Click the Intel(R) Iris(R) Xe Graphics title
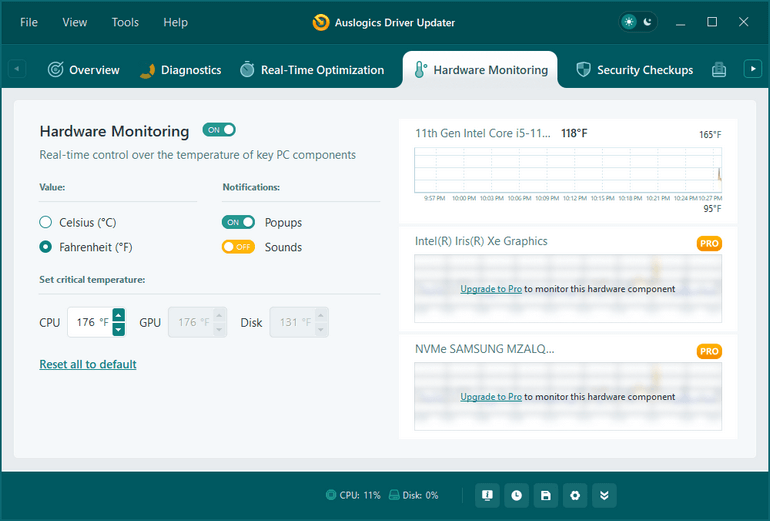Viewport: 770px width, 521px height. (x=481, y=241)
